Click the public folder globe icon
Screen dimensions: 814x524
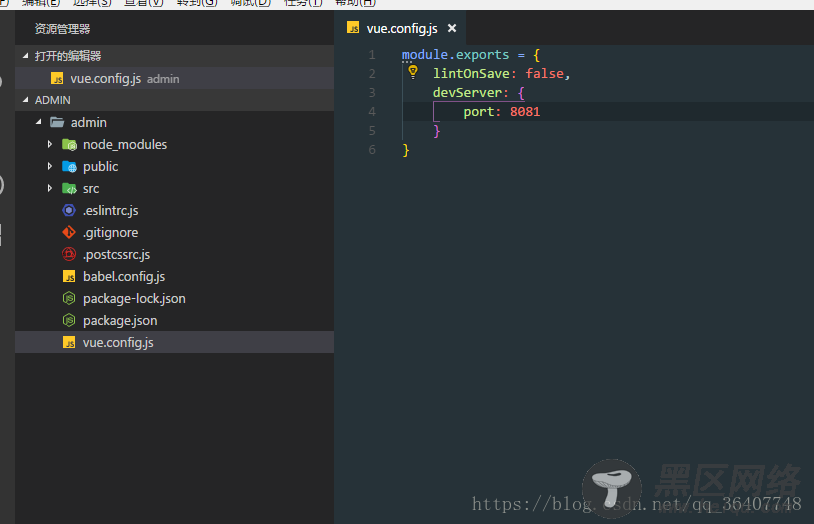click(x=69, y=166)
